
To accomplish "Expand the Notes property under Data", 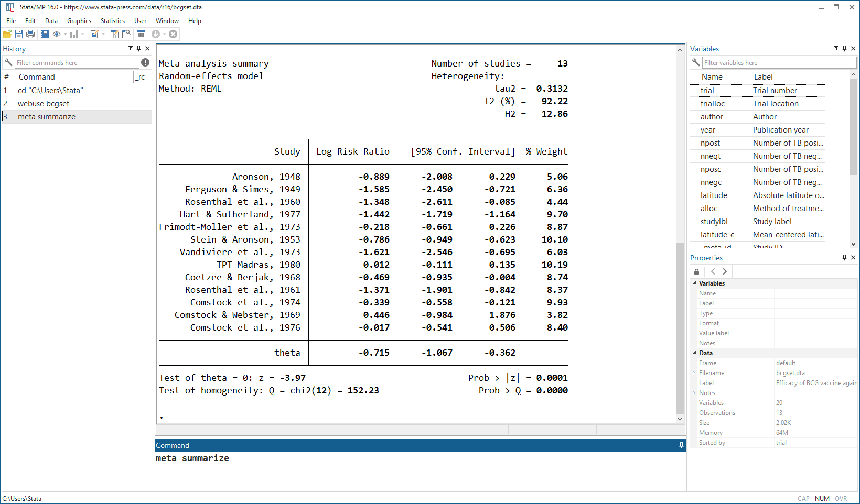I will point(694,393).
